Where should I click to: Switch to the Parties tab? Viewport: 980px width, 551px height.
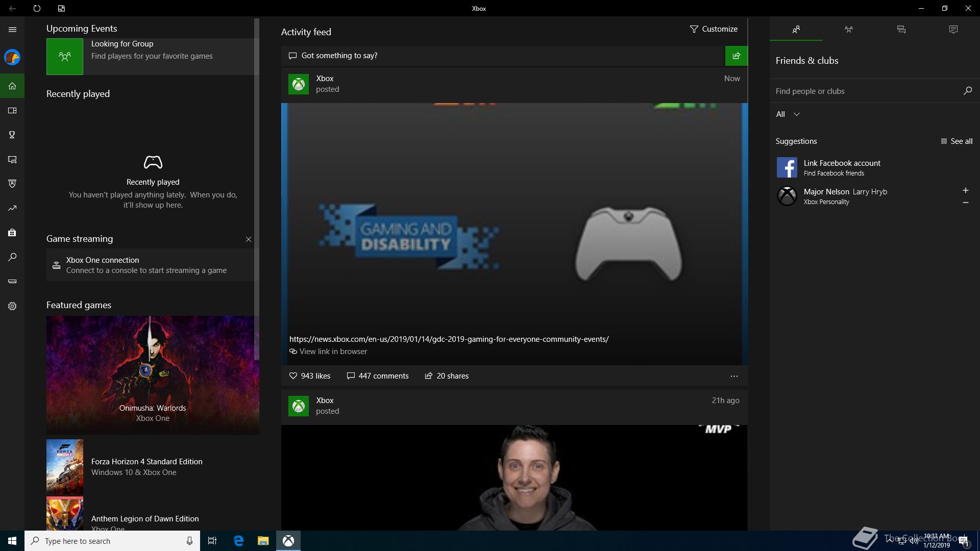[x=848, y=30]
